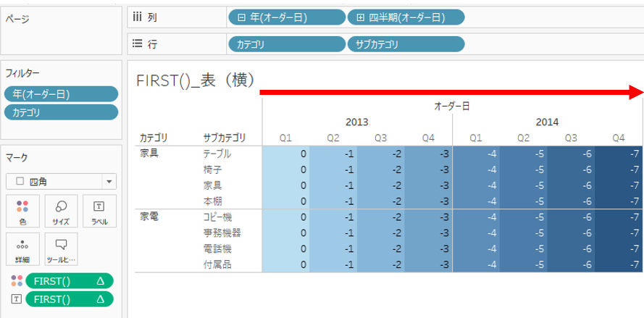
Task: Select the 付属品 subcategory row
Action: click(217, 265)
